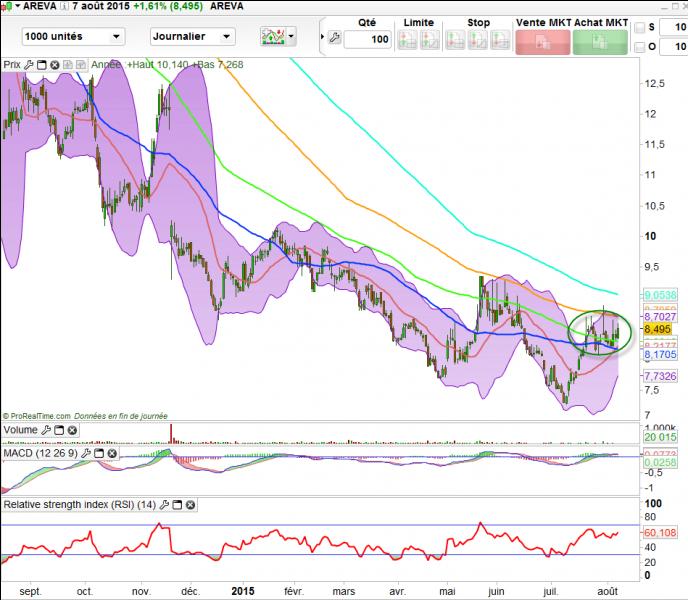Viewport: 688px width, 600px height.
Task: Click the second small grey Prix panel icon
Action: (x=81, y=65)
